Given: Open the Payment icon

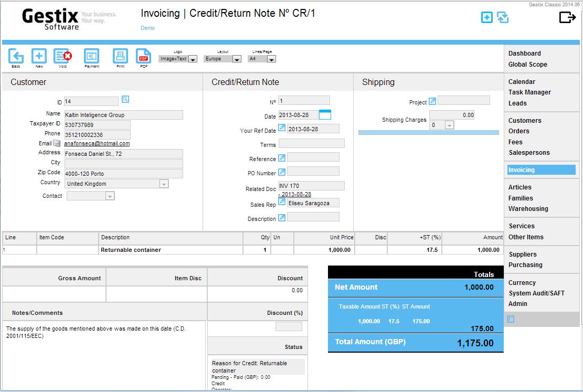Looking at the screenshot, I should click(x=91, y=56).
